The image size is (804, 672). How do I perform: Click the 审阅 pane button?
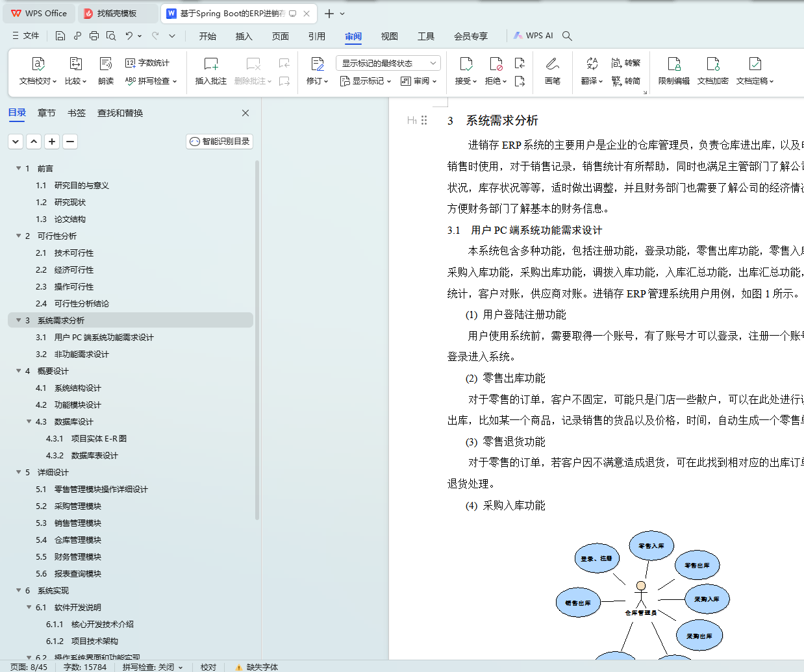click(418, 81)
